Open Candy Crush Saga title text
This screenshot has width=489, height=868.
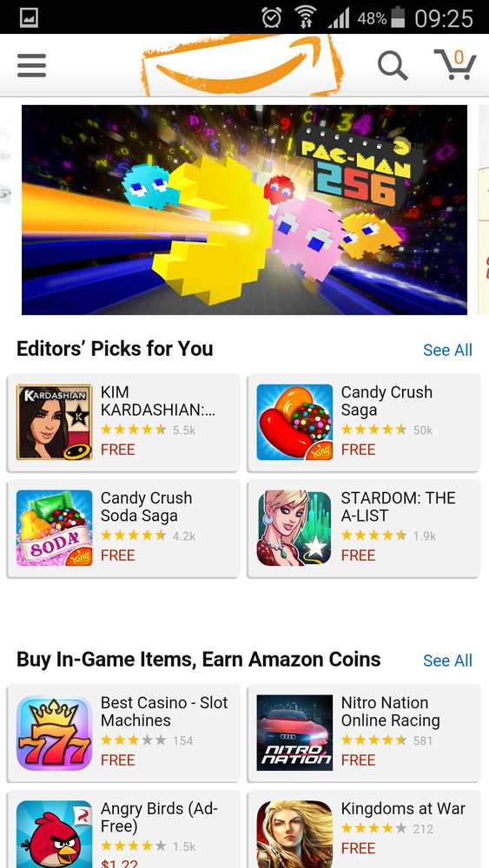[x=387, y=401]
